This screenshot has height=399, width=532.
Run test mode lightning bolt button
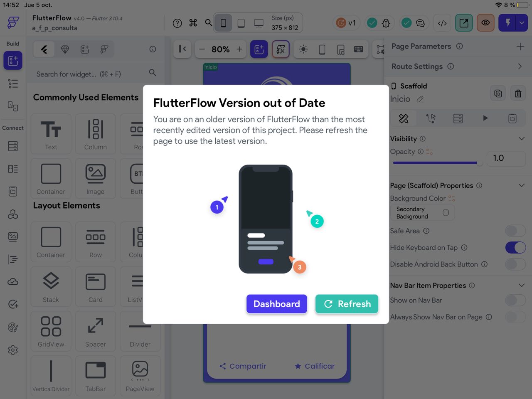(x=507, y=23)
